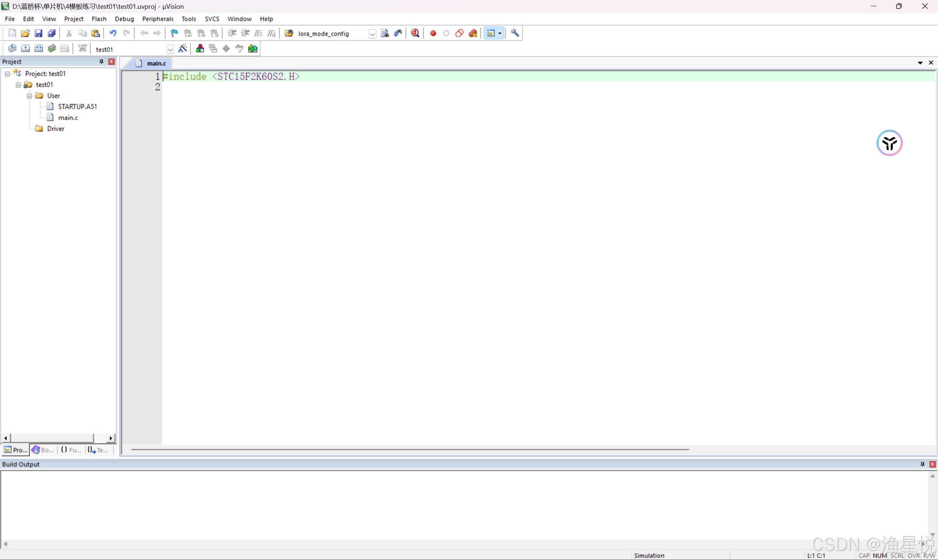Enable or disable a breakpoint with hollow circle icon

click(446, 33)
